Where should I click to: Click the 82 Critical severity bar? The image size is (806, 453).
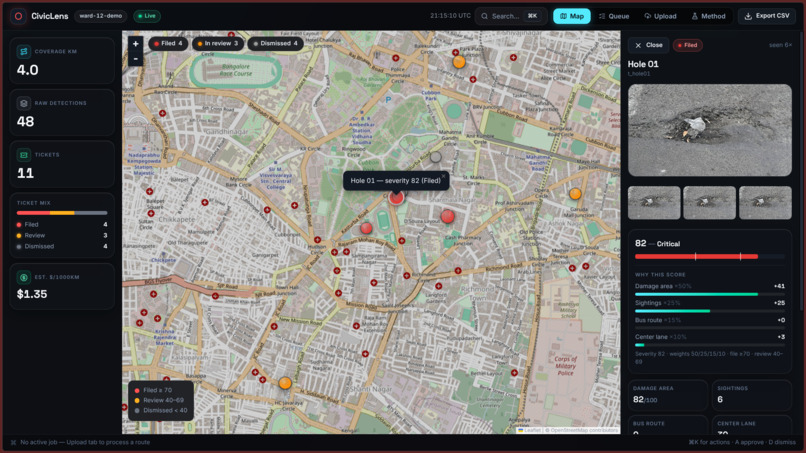[x=709, y=256]
